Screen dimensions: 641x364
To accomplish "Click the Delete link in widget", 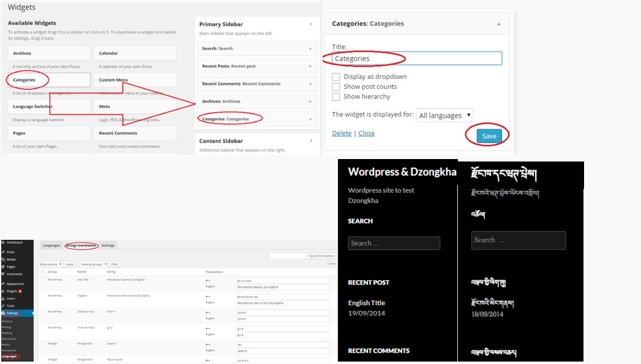I will (342, 133).
